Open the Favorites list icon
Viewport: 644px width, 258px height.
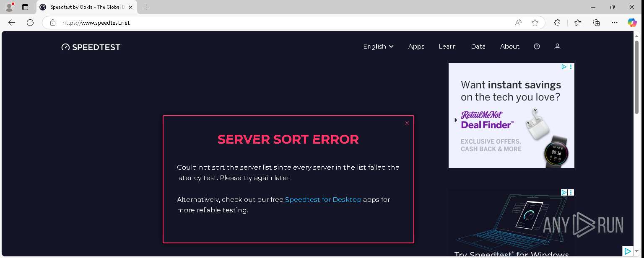578,23
